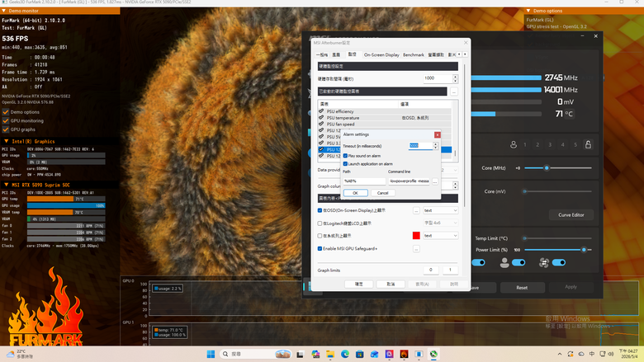Switch to the 一般 settings tab
The width and height of the screenshot is (644, 362).
click(x=322, y=54)
